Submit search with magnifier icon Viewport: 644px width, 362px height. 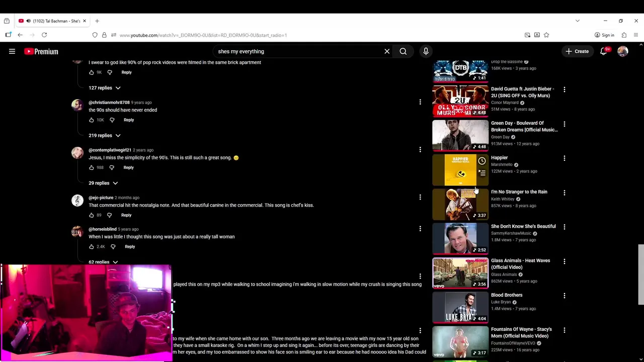[x=403, y=51]
